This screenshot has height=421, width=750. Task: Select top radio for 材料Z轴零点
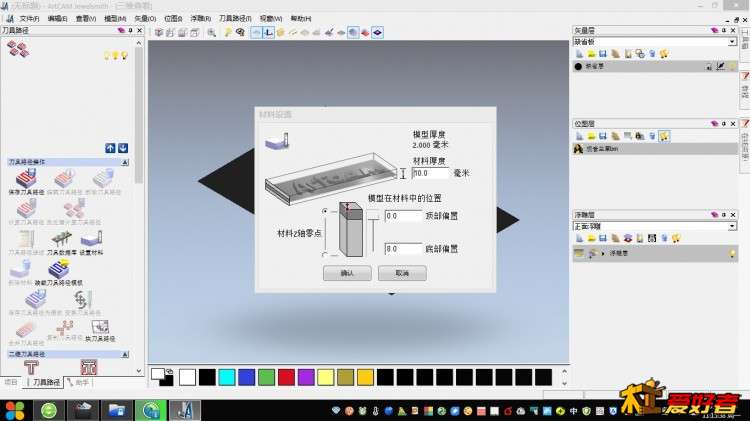(325, 211)
